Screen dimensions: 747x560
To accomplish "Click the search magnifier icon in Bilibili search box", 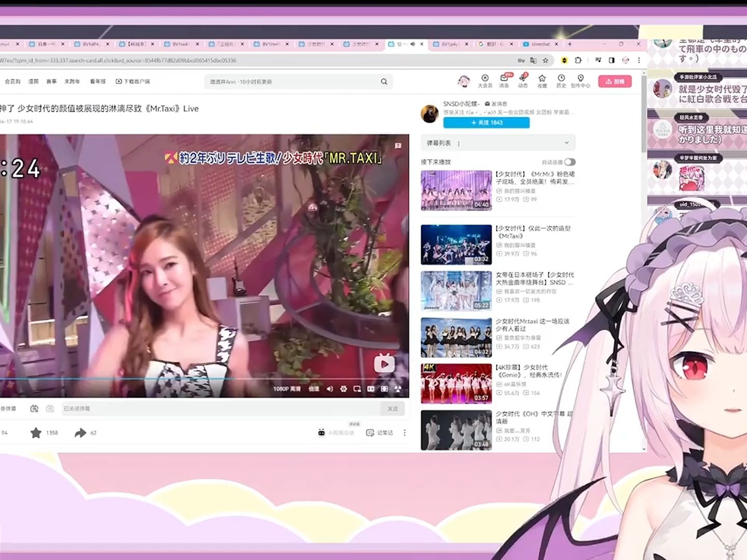I will tap(384, 81).
